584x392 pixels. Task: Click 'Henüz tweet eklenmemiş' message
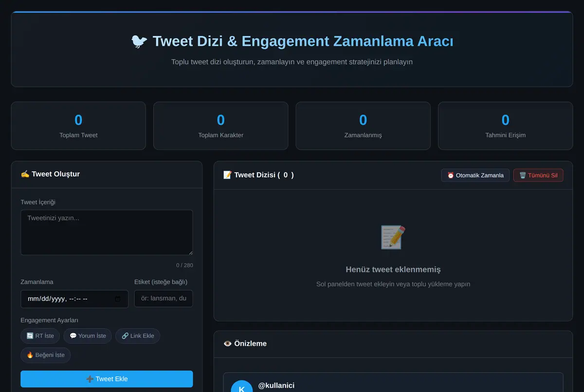coord(393,269)
